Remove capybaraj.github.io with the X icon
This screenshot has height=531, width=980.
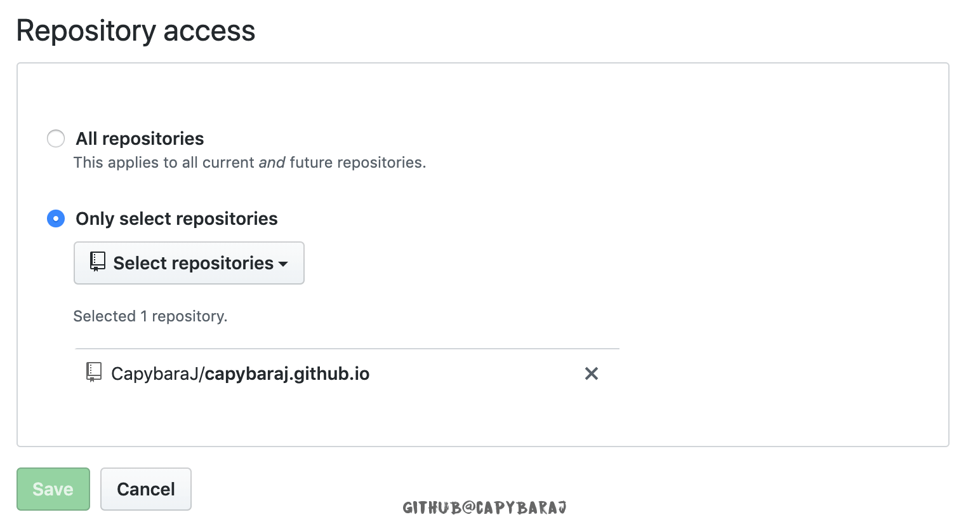click(591, 373)
